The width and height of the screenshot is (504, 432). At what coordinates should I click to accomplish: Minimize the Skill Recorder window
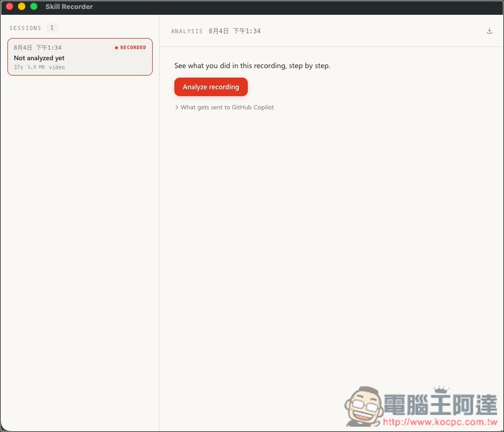point(22,6)
